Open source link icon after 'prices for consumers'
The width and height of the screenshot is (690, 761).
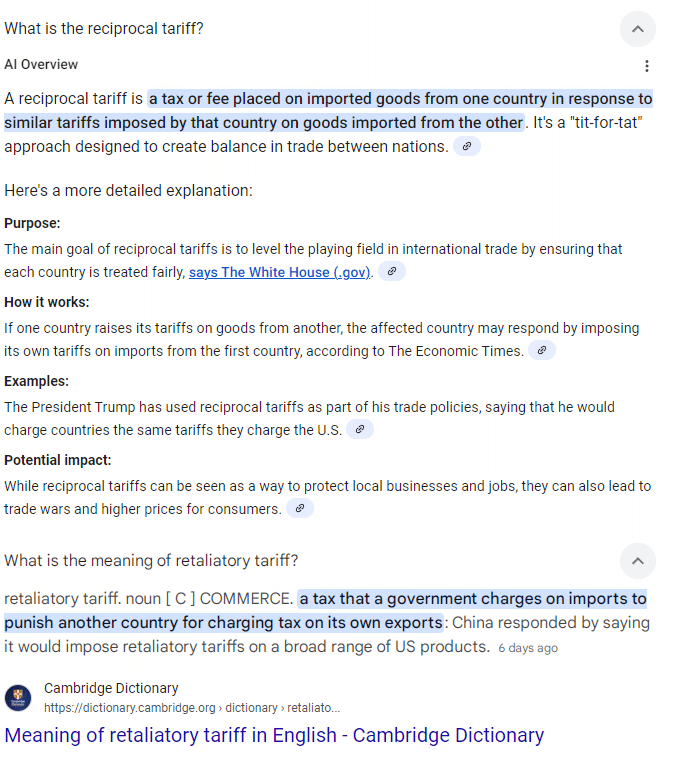click(x=299, y=508)
